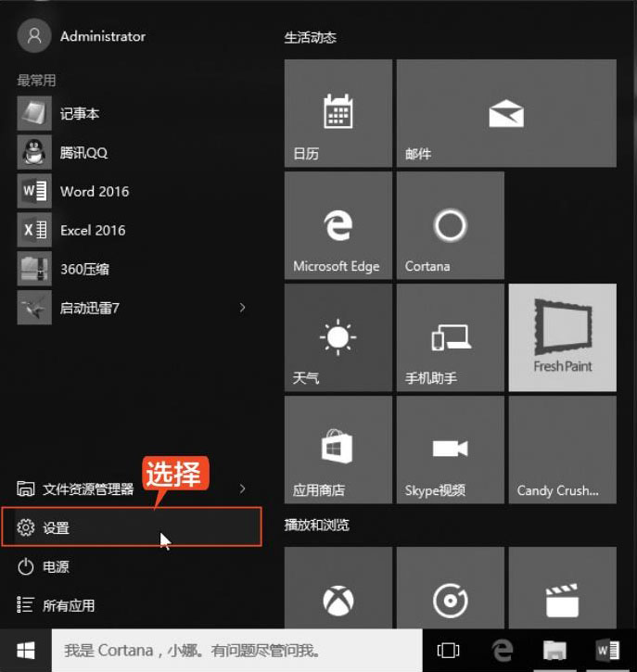Open the 邮件 mail tile
Viewport: 637px width, 672px height.
(x=506, y=113)
